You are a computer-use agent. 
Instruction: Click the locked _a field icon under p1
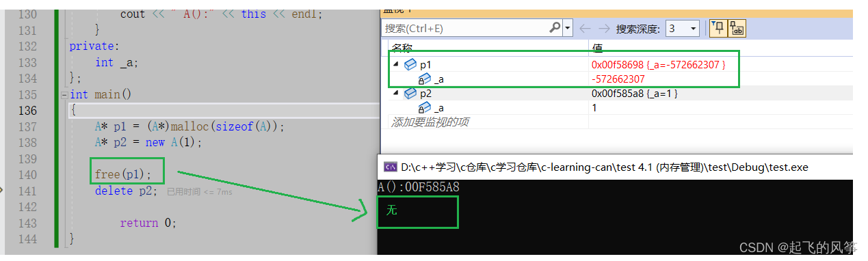pos(425,79)
